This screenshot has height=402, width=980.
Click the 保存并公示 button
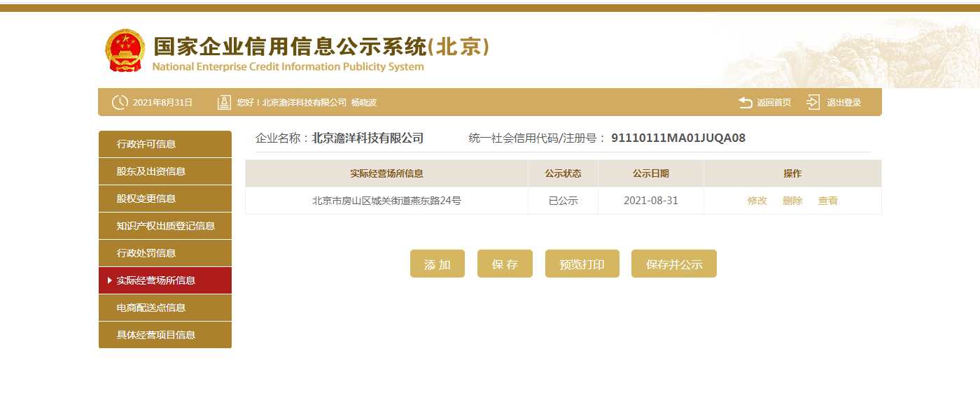pos(674,264)
